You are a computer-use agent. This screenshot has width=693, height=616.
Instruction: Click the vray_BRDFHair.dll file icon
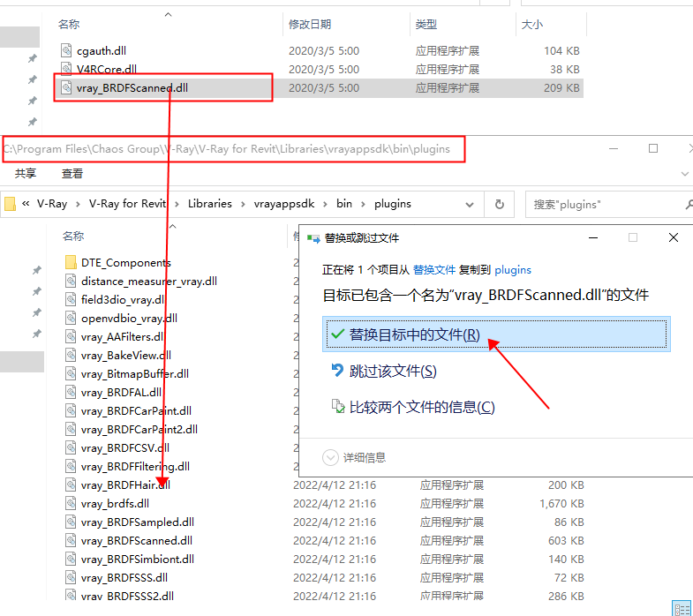(x=72, y=485)
